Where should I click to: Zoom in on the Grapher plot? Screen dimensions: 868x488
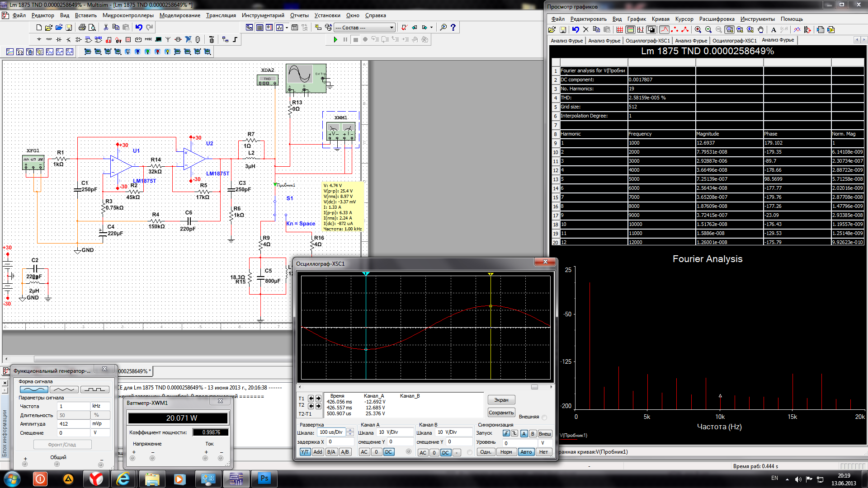[x=698, y=30]
